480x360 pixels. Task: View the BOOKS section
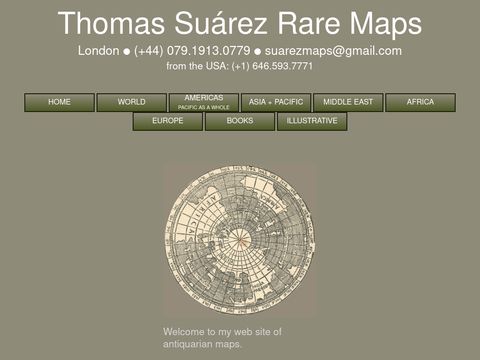240,121
